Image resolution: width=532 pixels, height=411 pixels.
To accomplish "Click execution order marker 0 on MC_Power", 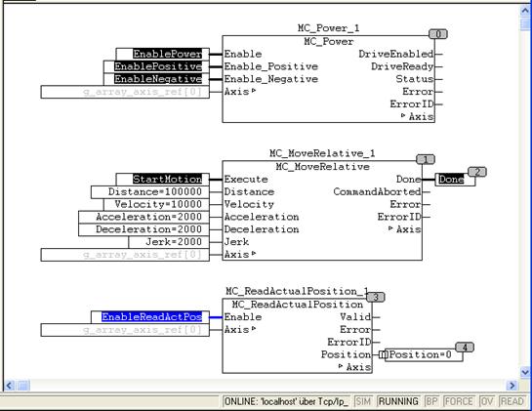I will coord(438,34).
